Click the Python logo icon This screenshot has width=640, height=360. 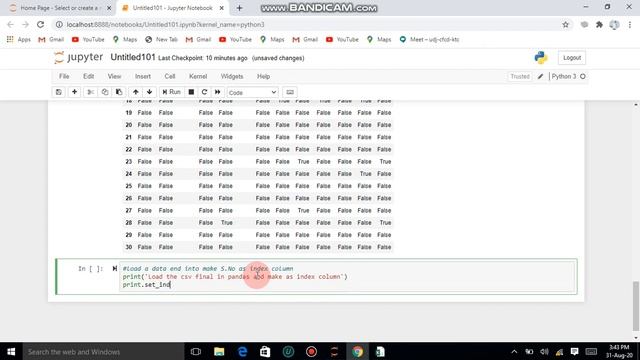point(541,58)
